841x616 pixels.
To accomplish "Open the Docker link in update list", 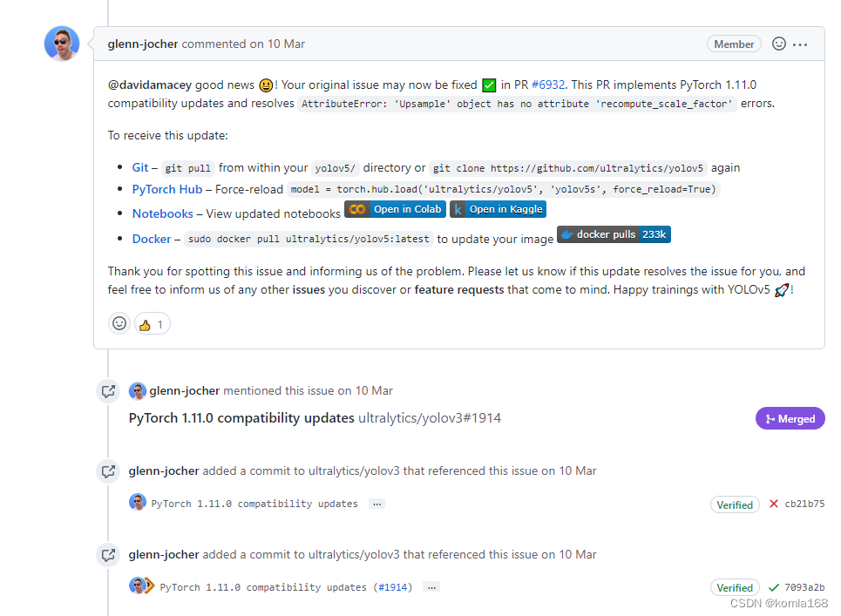I will coord(152,239).
